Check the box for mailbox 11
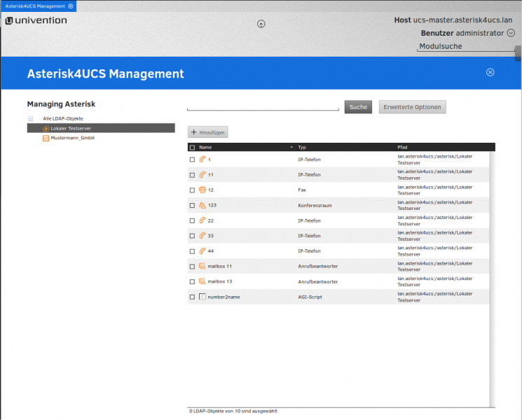This screenshot has height=420, width=522. click(x=192, y=267)
